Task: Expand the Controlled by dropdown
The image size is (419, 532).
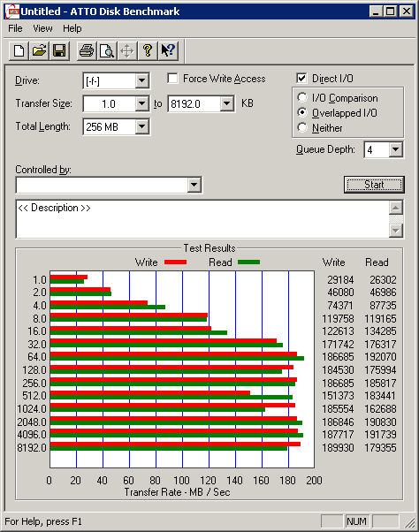Action: 194,185
